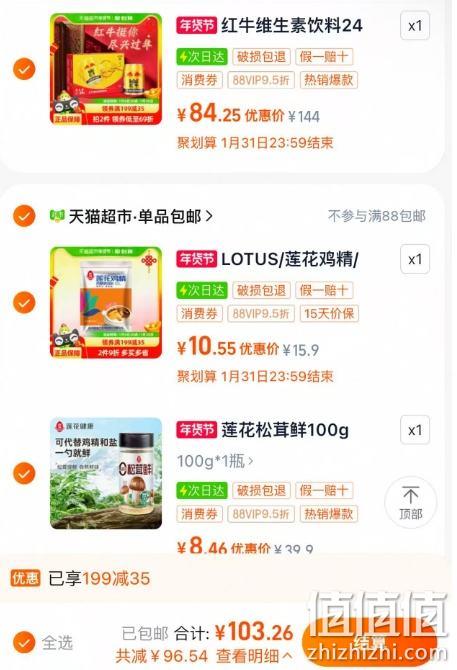Image resolution: width=457 pixels, height=670 pixels.
Task: Uncheck the Red Bull vitamin drink item
Action: click(24, 69)
